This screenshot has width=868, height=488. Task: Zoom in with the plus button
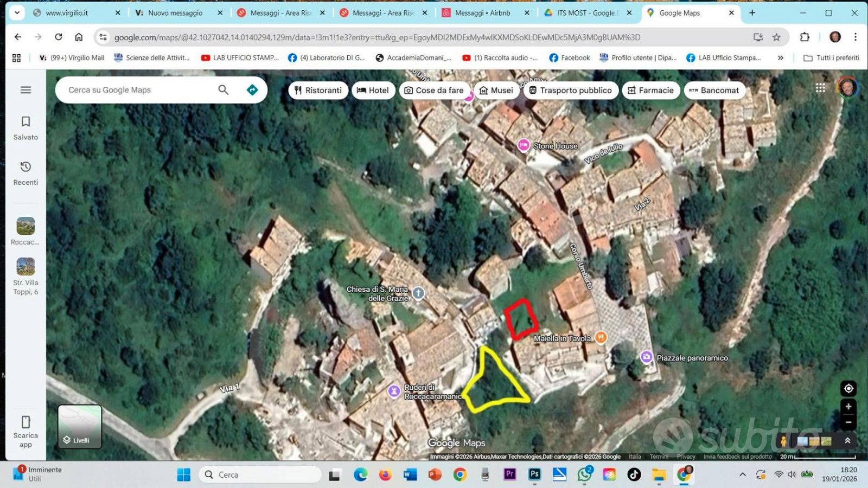(848, 407)
